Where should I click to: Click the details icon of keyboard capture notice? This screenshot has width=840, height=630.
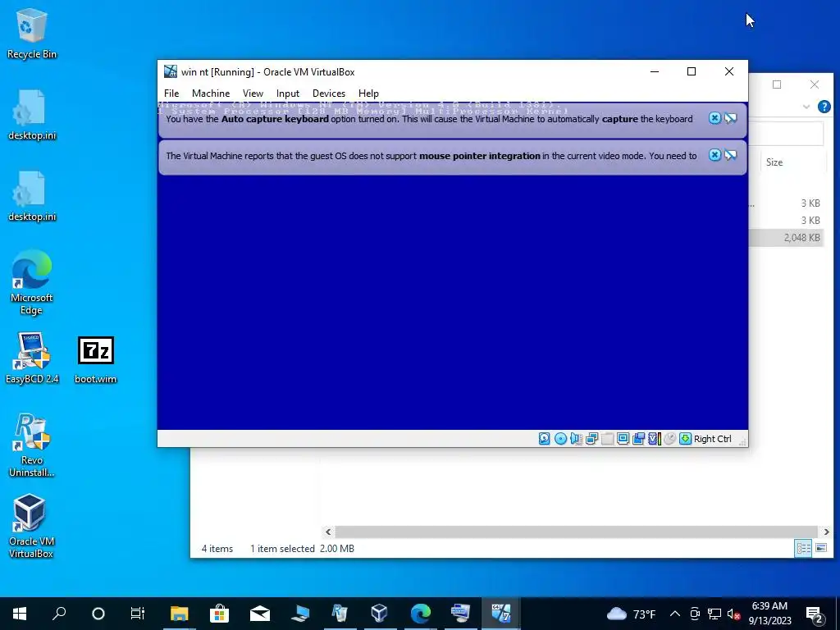coord(731,118)
